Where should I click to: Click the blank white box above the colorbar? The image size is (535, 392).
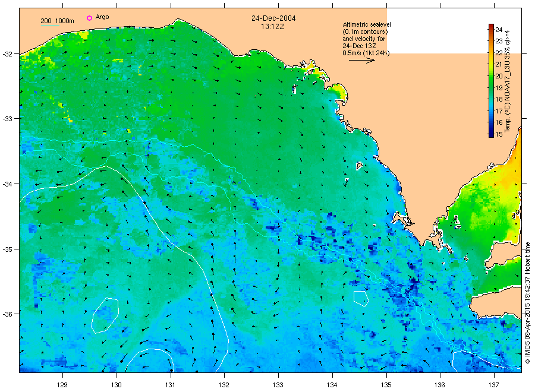coord(454,31)
